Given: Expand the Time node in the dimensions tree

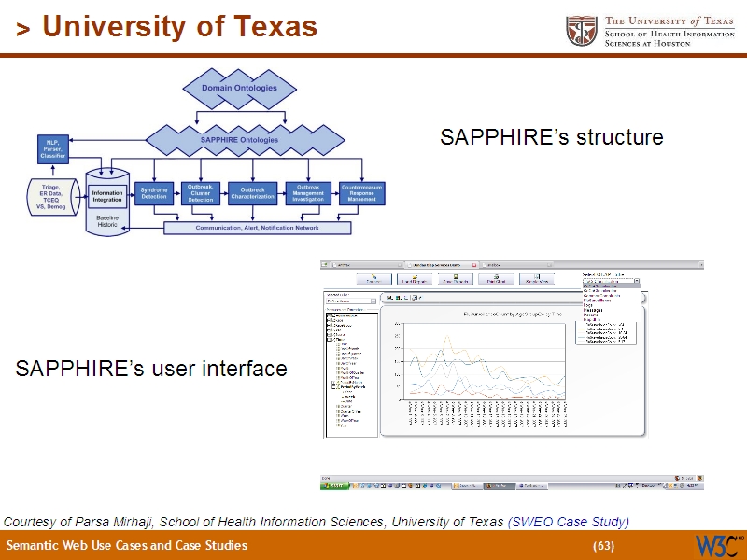Looking at the screenshot, I should point(326,340).
